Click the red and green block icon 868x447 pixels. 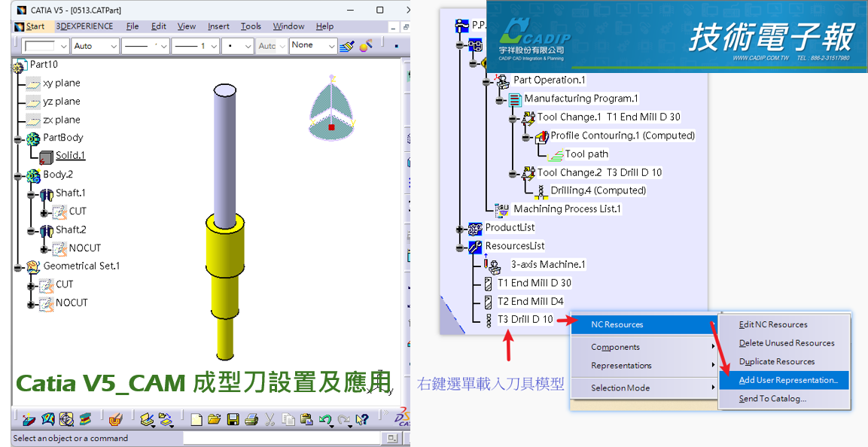[x=85, y=419]
